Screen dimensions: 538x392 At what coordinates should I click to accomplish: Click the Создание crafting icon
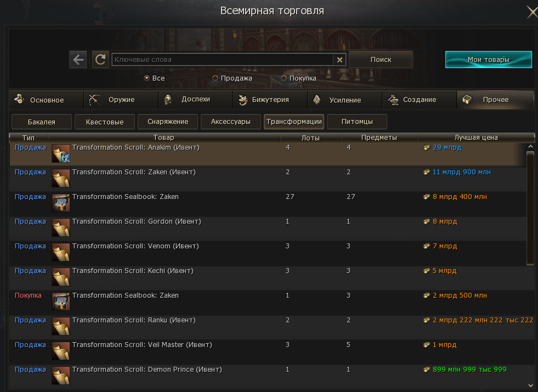click(393, 99)
